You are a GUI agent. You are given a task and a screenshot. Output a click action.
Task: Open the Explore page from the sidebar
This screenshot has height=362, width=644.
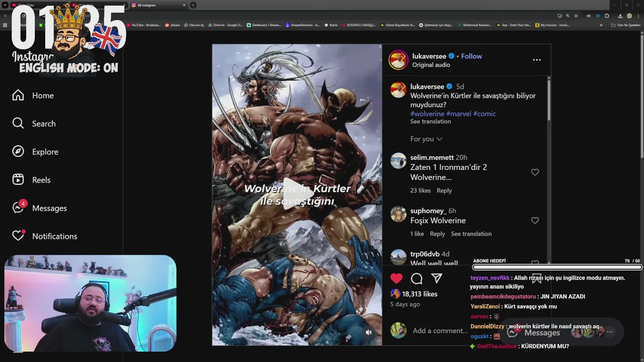[35, 152]
